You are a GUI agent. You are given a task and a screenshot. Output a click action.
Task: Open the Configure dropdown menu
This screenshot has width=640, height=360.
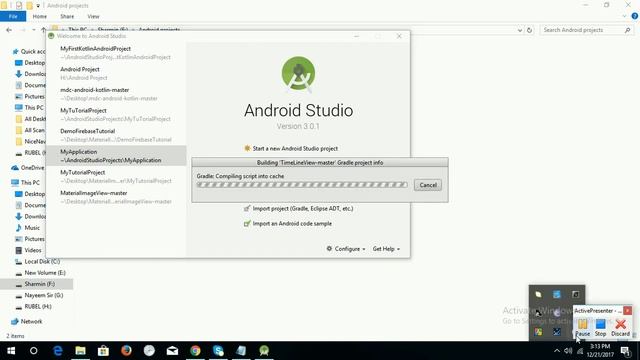tap(346, 249)
